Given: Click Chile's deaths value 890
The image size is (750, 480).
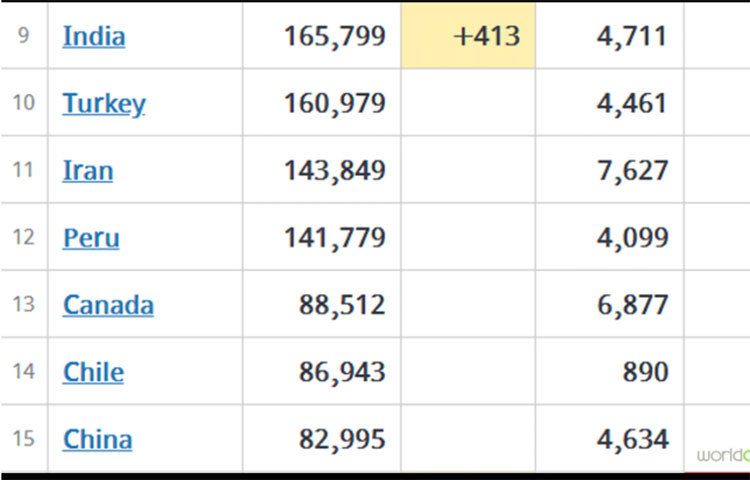Looking at the screenshot, I should click(644, 372).
